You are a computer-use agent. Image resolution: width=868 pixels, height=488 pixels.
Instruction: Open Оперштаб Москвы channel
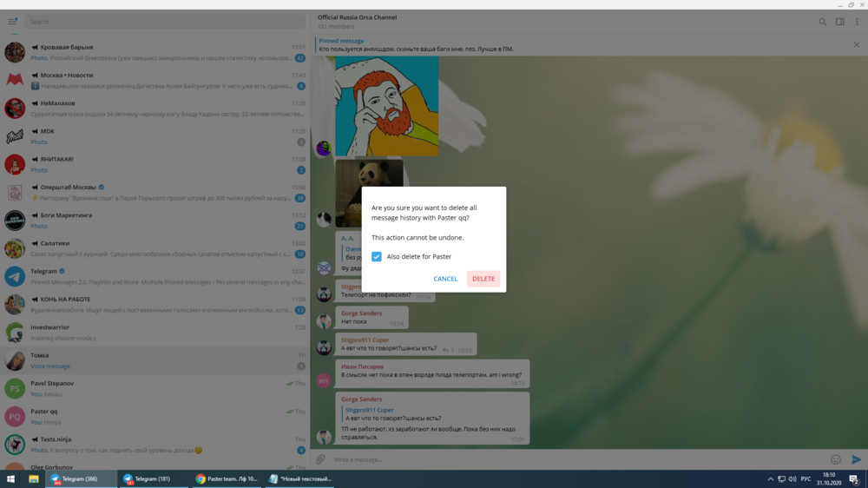coord(155,192)
